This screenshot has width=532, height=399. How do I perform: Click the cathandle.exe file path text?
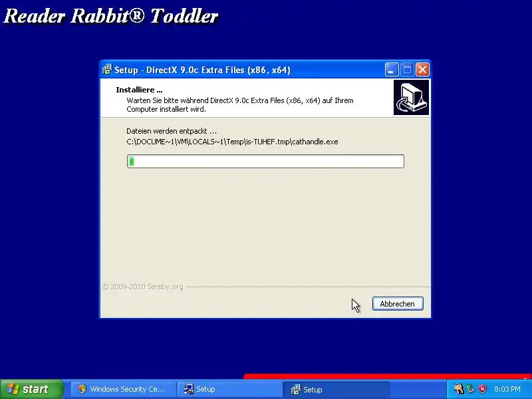(x=232, y=142)
